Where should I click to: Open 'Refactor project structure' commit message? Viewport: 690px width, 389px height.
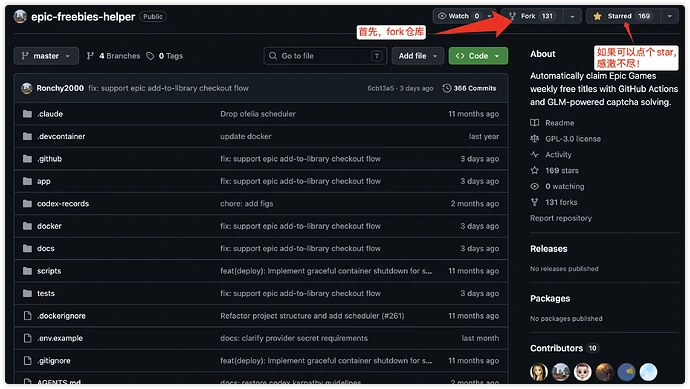pyautogui.click(x=312, y=316)
